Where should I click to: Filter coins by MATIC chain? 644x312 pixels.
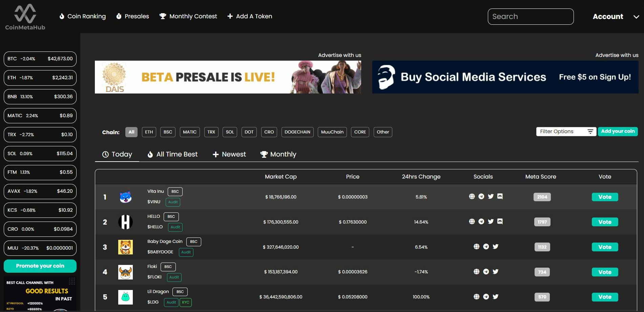click(190, 132)
